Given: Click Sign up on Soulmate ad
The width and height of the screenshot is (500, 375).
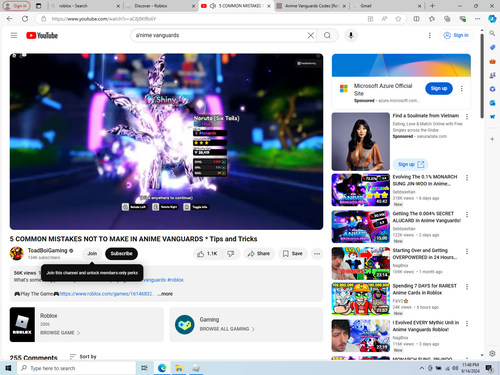Looking at the screenshot, I should click(x=410, y=164).
